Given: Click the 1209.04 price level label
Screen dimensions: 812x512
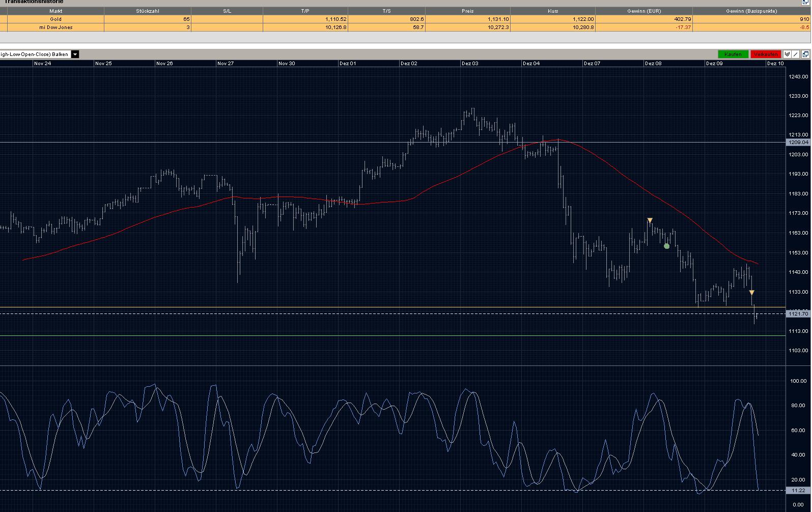Looking at the screenshot, I should 798,143.
